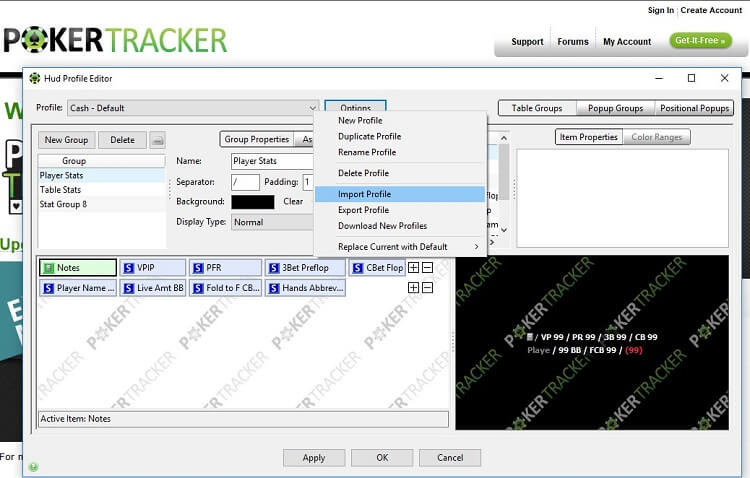Switch to the Positional Popups tab
The image size is (750, 478).
(695, 108)
